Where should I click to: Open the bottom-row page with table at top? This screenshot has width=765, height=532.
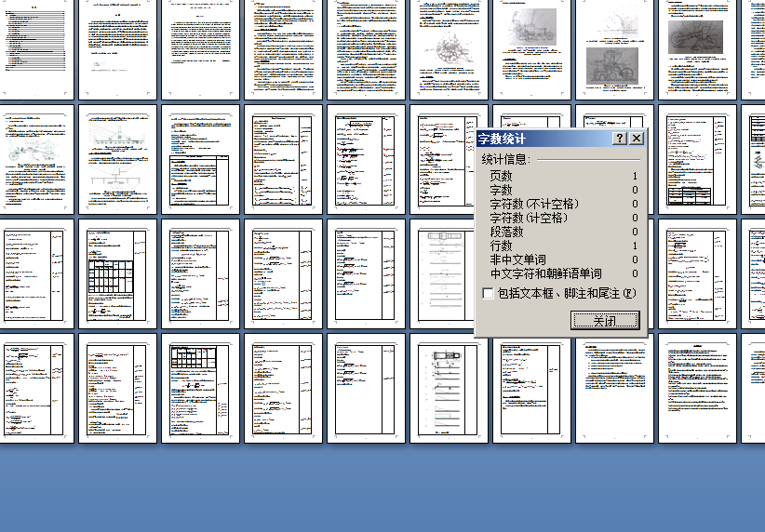pyautogui.click(x=200, y=388)
